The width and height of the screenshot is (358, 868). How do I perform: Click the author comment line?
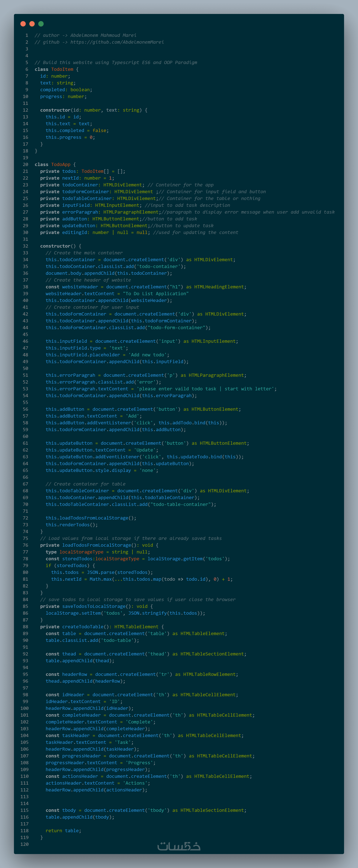pos(85,35)
